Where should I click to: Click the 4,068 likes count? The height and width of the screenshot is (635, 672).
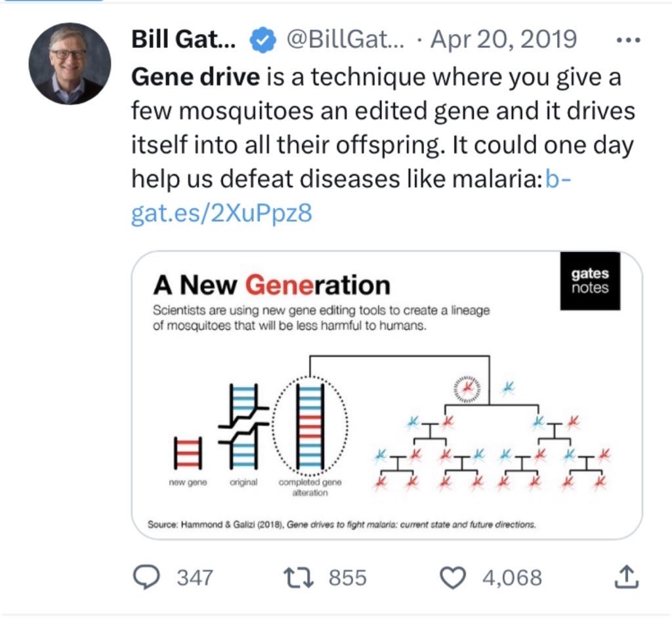pos(512,577)
